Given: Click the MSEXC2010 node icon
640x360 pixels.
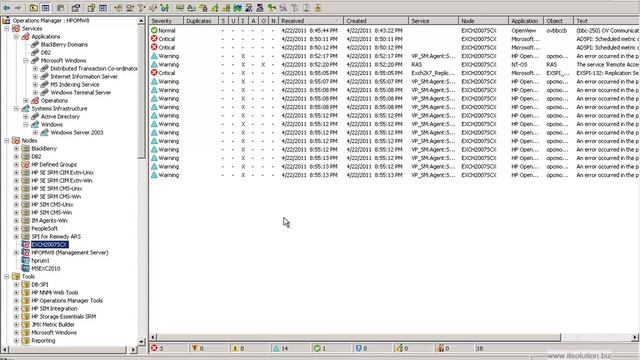Looking at the screenshot, I should point(25,269).
